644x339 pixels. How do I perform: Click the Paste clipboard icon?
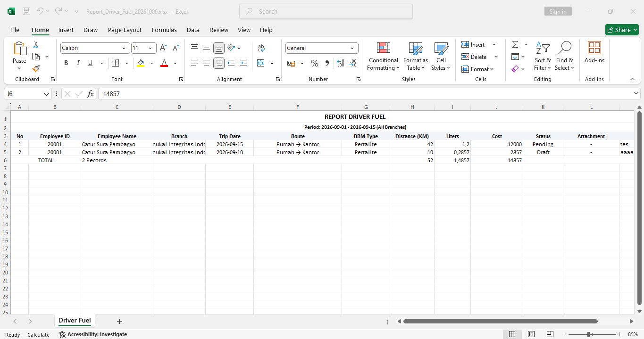tap(19, 49)
